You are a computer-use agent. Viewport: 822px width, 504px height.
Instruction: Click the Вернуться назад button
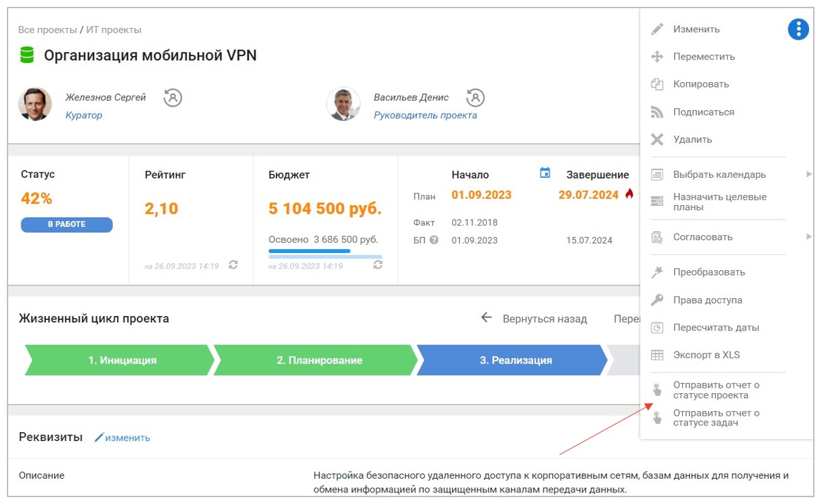click(535, 319)
